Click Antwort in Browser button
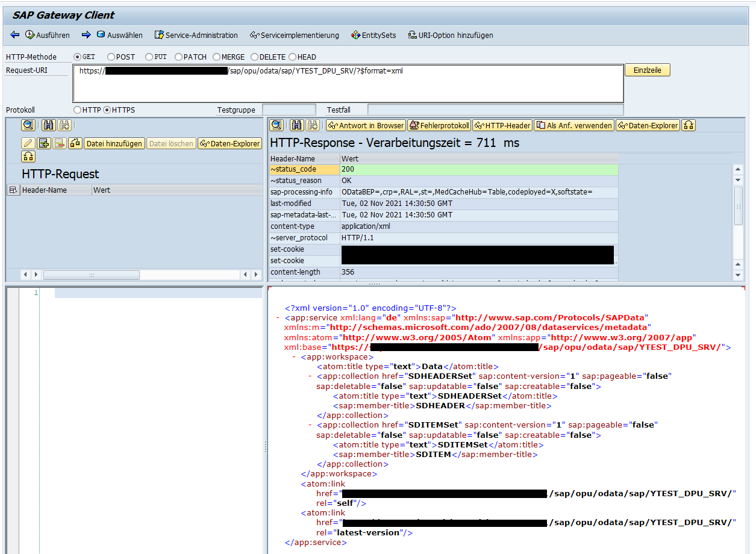The width and height of the screenshot is (756, 554). click(x=366, y=125)
